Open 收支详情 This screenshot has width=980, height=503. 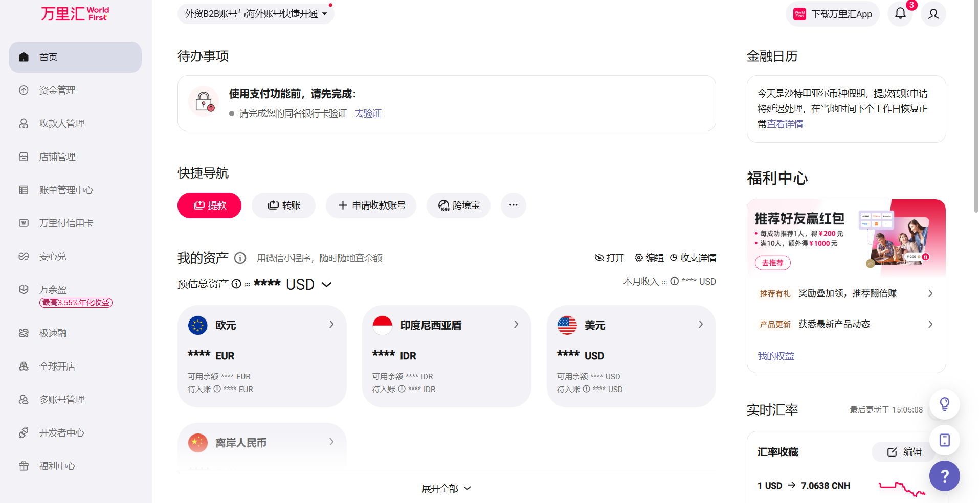[x=693, y=258]
